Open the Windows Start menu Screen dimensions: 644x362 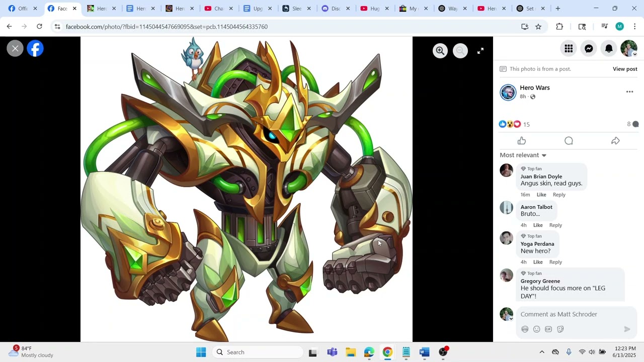(201, 352)
